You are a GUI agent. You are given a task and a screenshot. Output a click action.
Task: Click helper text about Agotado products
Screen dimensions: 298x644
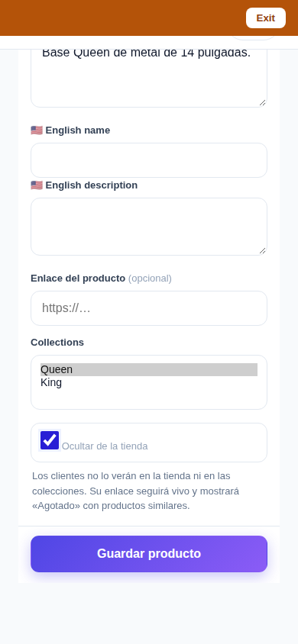(136, 491)
